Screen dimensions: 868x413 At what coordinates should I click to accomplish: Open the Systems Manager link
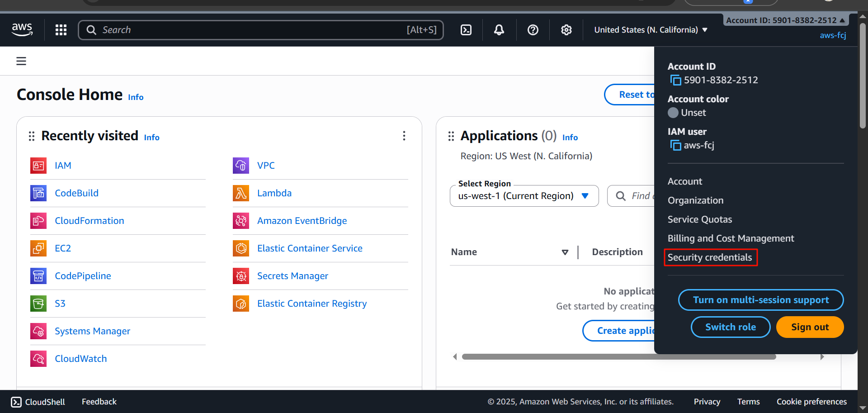pos(92,331)
